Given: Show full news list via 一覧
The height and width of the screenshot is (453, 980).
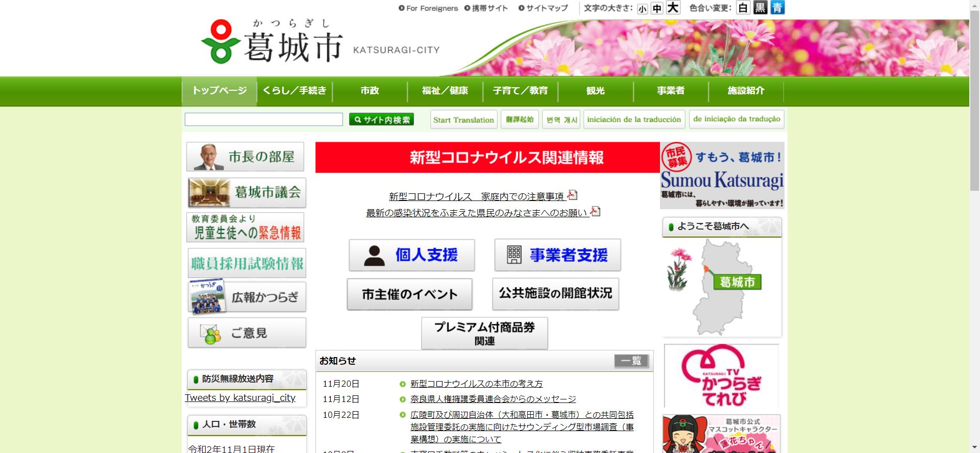Looking at the screenshot, I should coord(631,361).
